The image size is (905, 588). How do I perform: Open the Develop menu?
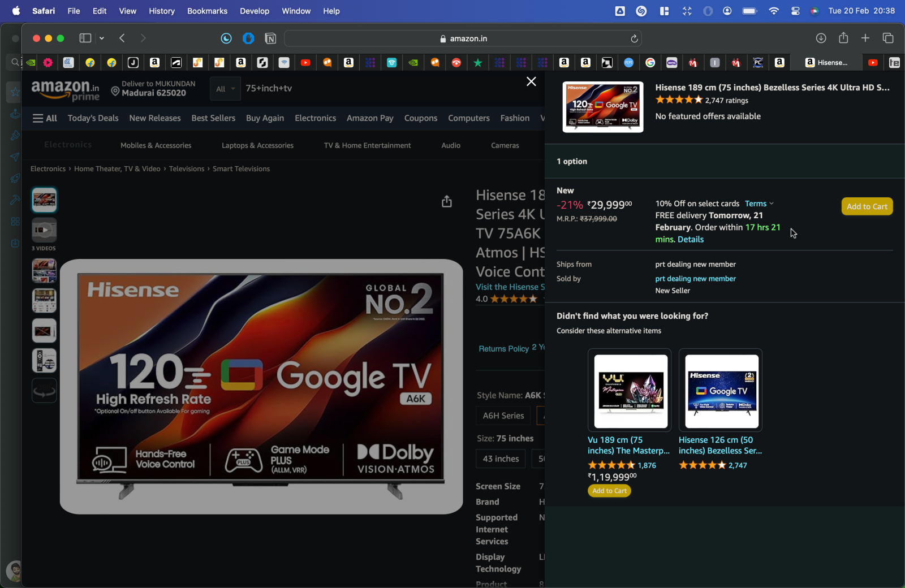pos(255,11)
